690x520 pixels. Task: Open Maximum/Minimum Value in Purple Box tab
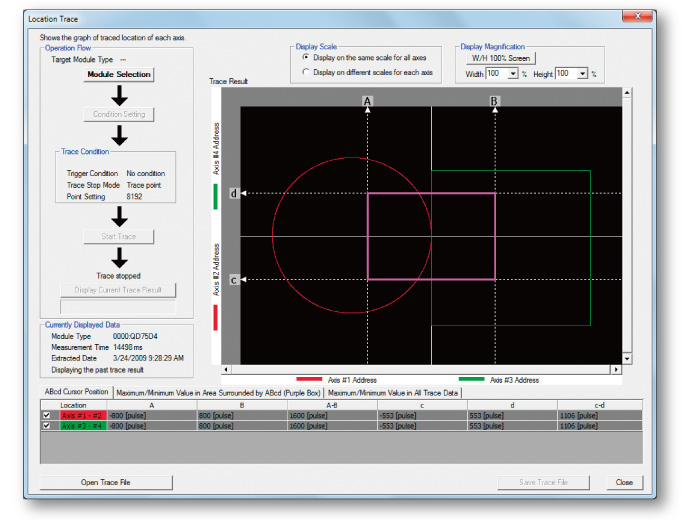point(218,393)
